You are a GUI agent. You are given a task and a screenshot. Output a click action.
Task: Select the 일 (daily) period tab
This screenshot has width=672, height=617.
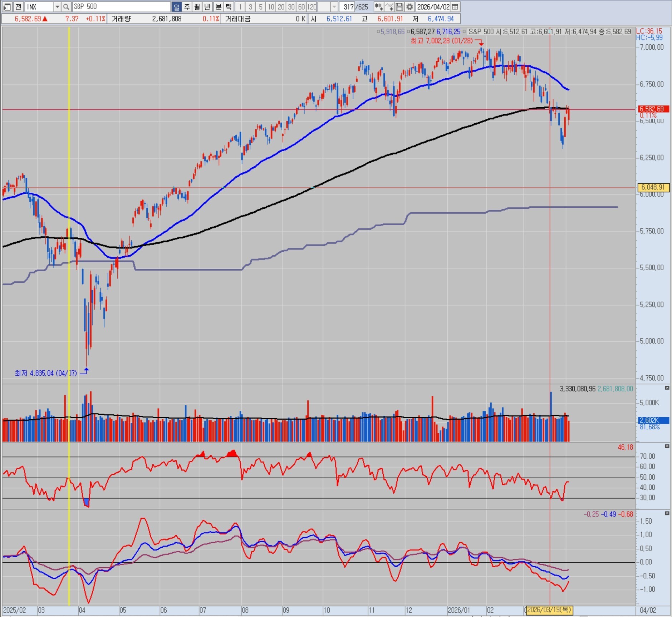tap(176, 6)
